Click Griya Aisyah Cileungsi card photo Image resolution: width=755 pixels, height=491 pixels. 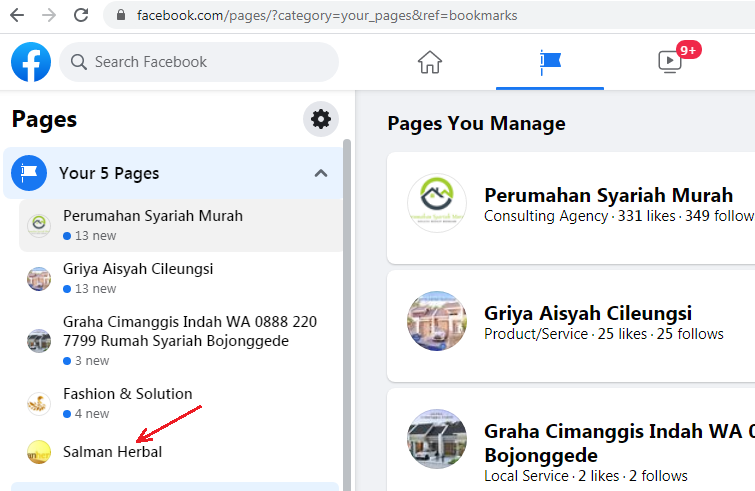[437, 321]
